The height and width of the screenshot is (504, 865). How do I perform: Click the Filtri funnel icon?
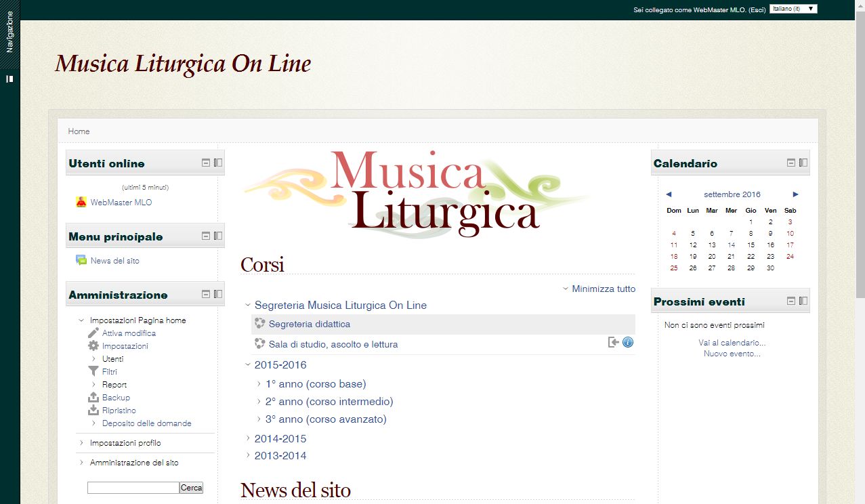93,371
